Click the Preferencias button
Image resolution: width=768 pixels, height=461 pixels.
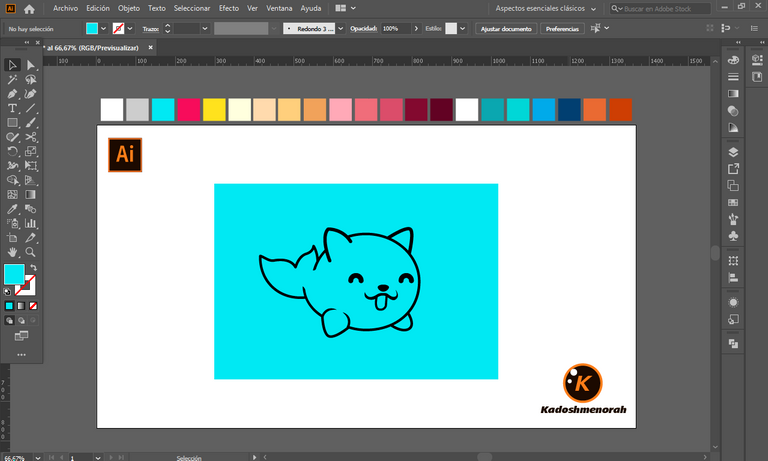click(x=562, y=29)
